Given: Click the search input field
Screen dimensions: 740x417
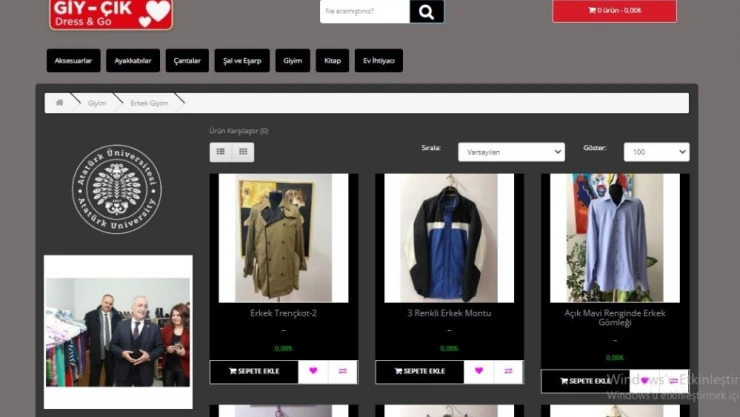Looking at the screenshot, I should click(x=365, y=12).
